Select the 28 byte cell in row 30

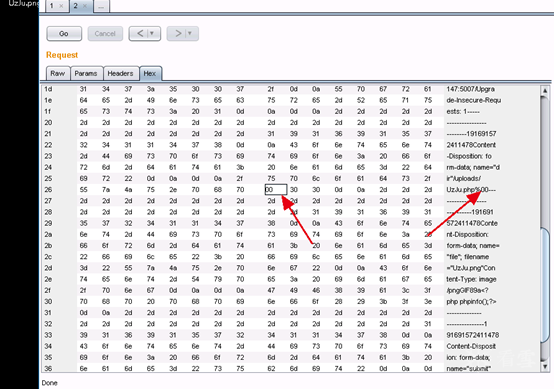[x=338, y=302]
